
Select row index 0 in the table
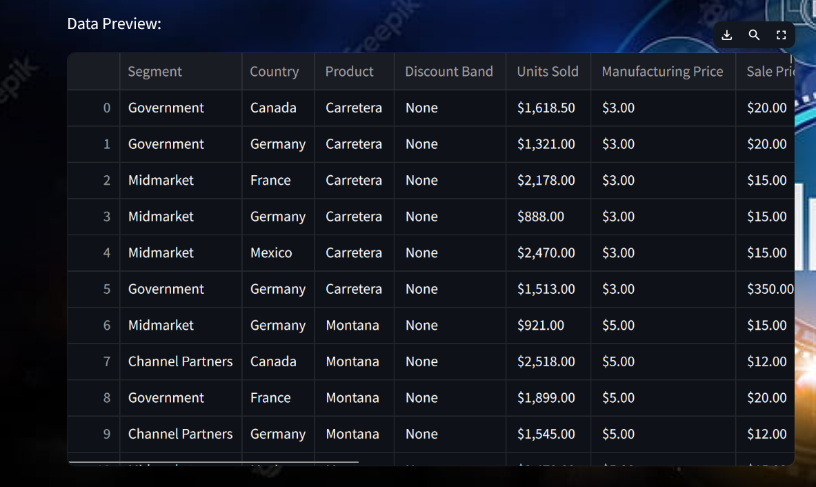94,108
